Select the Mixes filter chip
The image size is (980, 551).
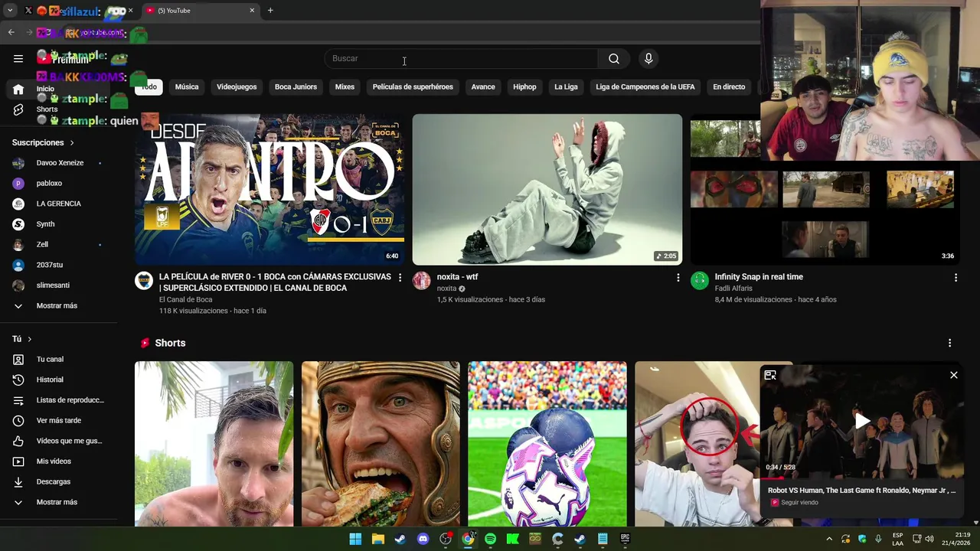tap(345, 87)
